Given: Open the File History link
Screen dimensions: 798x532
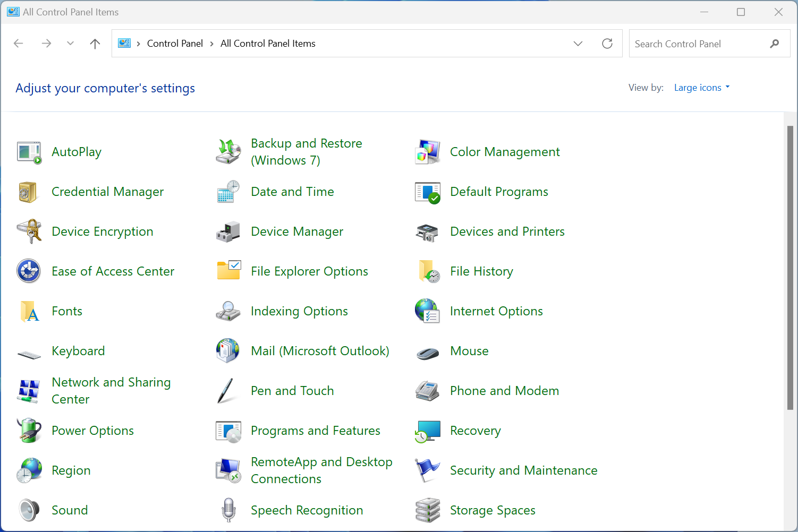Looking at the screenshot, I should pyautogui.click(x=481, y=272).
